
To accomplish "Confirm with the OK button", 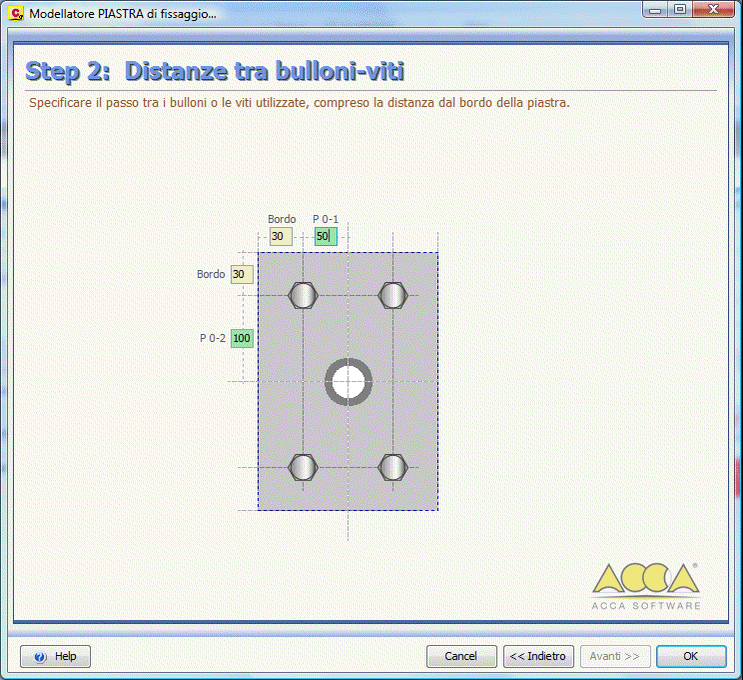I will coord(691,656).
